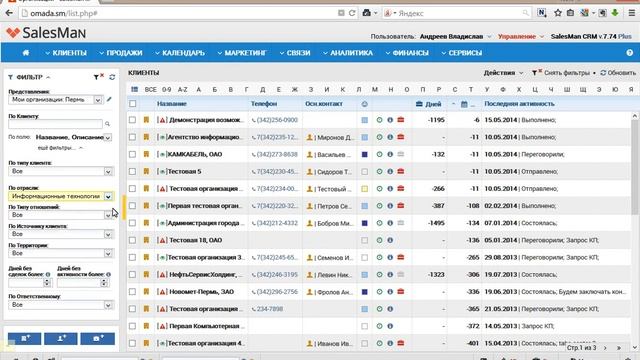
Task: Click yellow swatch in Тестовая организация row with Тестовый
Action: 364,189
